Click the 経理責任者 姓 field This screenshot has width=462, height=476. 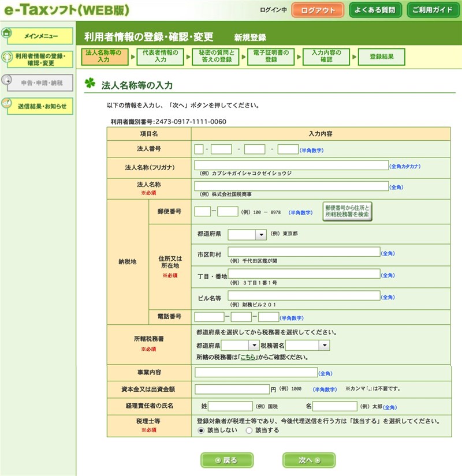230,406
